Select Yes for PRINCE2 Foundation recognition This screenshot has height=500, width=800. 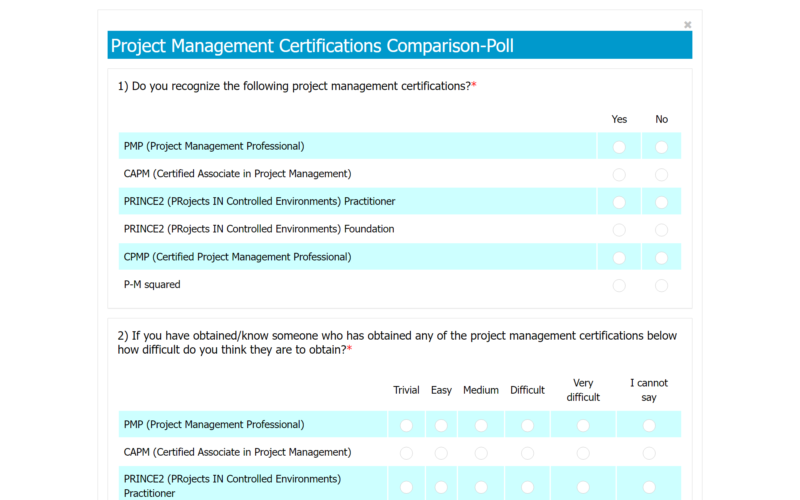click(x=619, y=230)
